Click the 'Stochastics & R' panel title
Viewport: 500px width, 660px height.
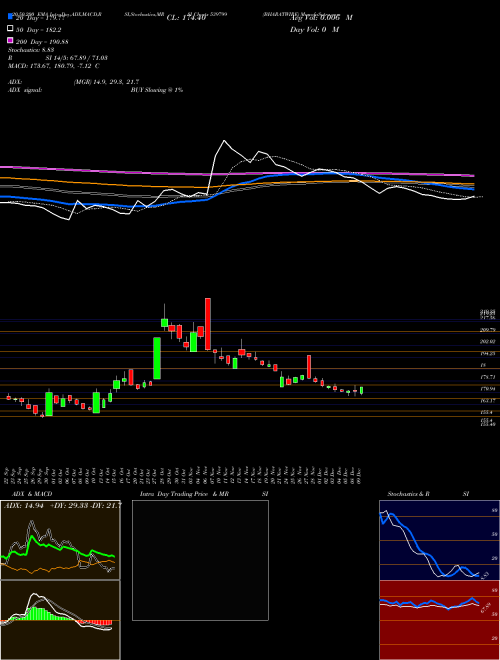(x=410, y=494)
